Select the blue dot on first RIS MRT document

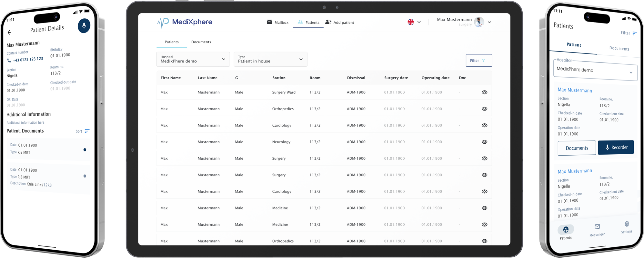(85, 150)
